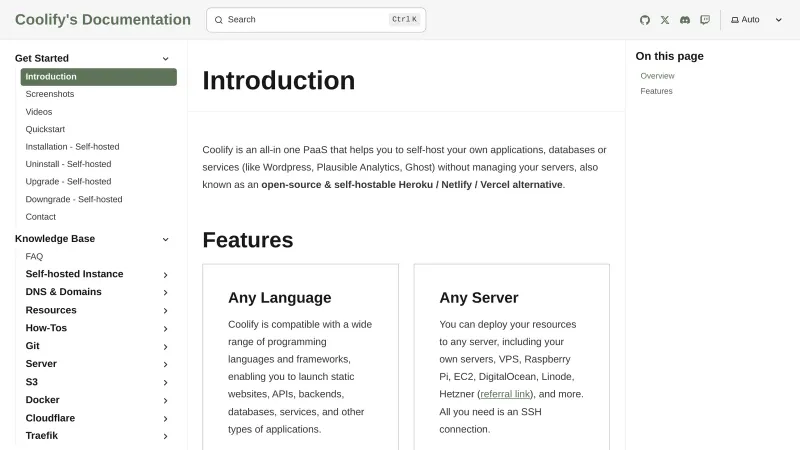Click the Coolify's Documentation site title

pyautogui.click(x=103, y=20)
